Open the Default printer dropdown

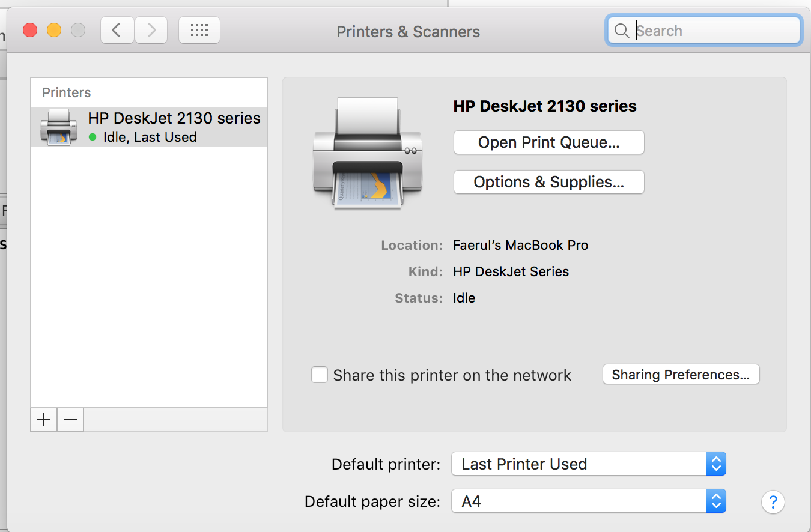588,464
